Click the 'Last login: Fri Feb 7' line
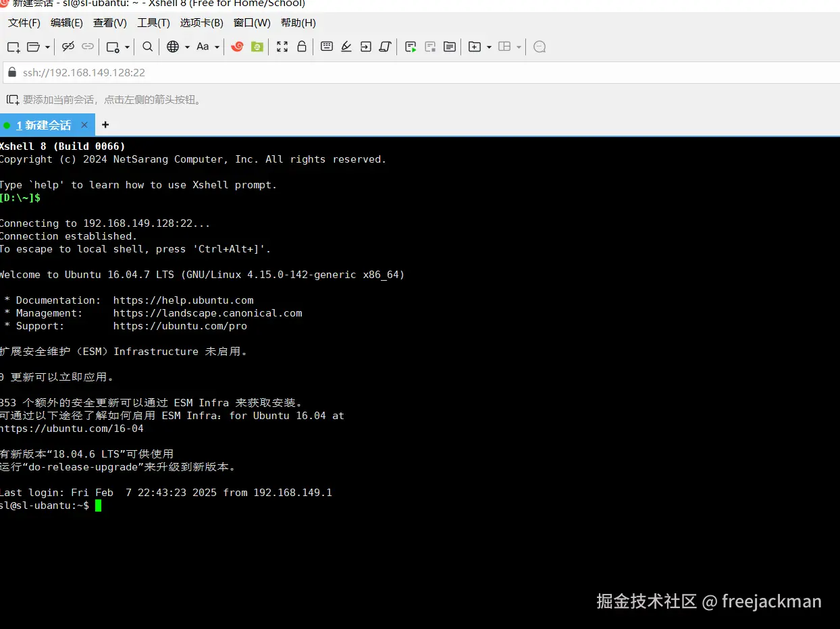 166,493
